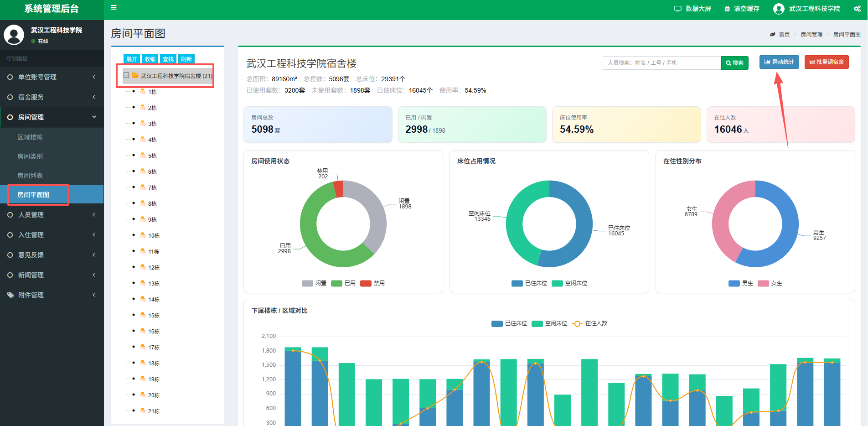
Task: Toggle 已住床位 legend in 床位占用情况 chart
Action: click(x=529, y=283)
